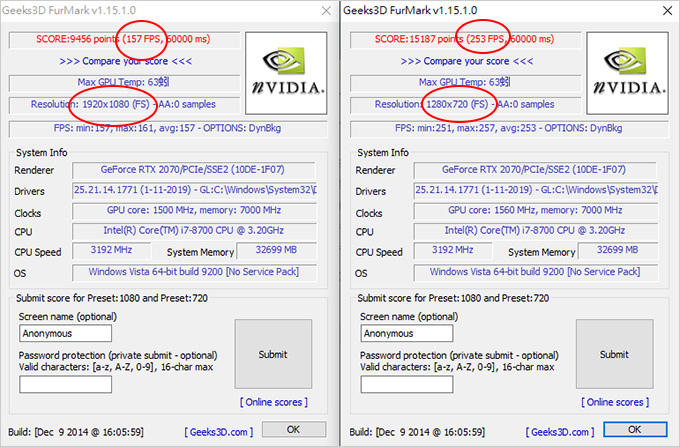The height and width of the screenshot is (447, 680).
Task: Visit Geeks3D.com link in right window
Action: [x=560, y=432]
